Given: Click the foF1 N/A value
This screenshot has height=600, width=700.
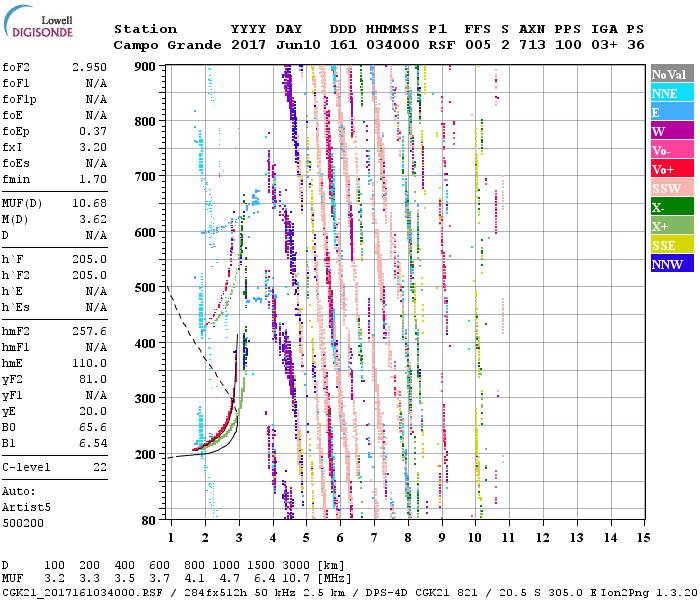Looking at the screenshot, I should [x=96, y=83].
